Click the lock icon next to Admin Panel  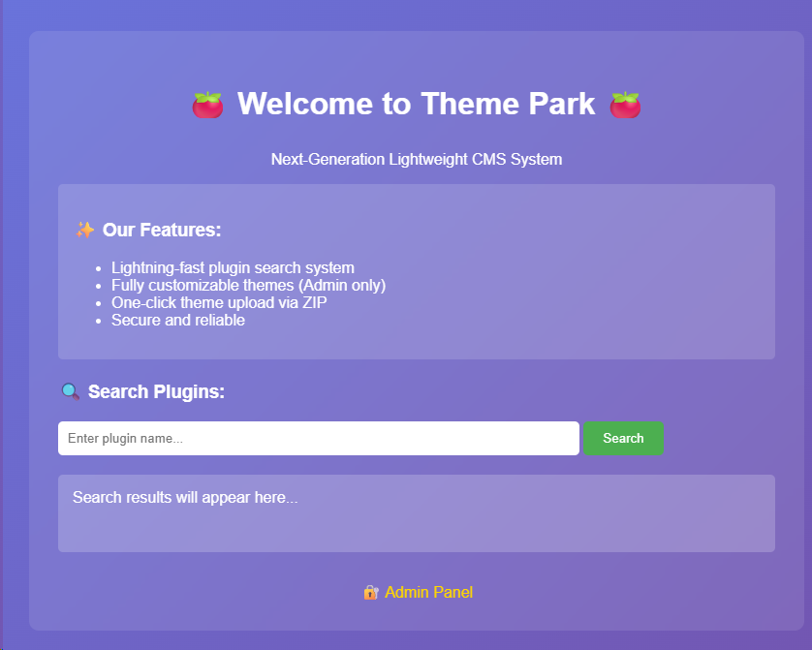370,592
